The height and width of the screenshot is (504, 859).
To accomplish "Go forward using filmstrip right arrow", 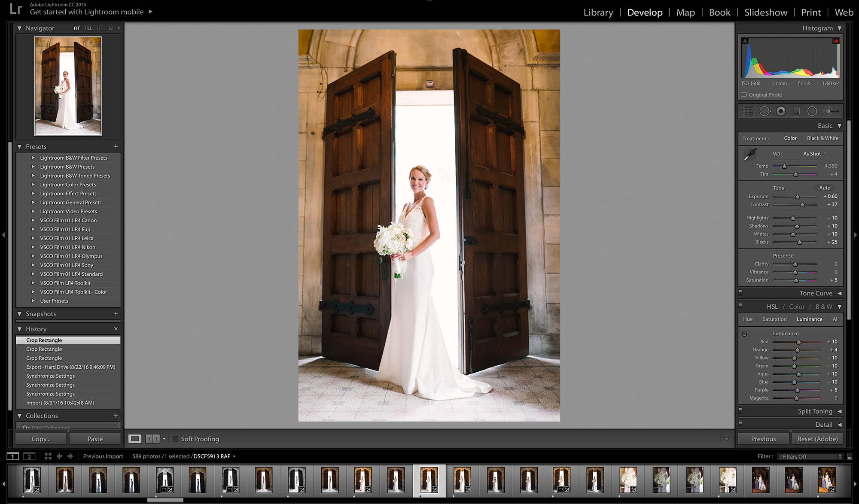I will [70, 456].
